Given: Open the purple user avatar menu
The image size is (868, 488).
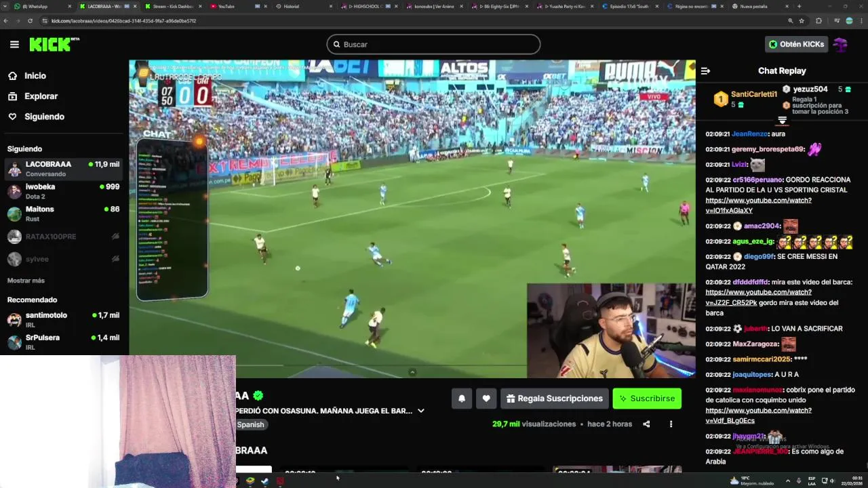Looking at the screenshot, I should 841,45.
